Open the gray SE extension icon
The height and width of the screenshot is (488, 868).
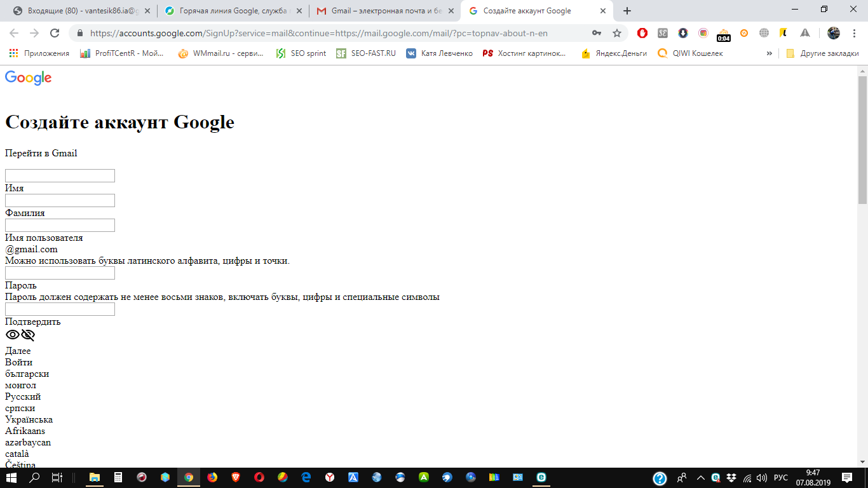(663, 33)
